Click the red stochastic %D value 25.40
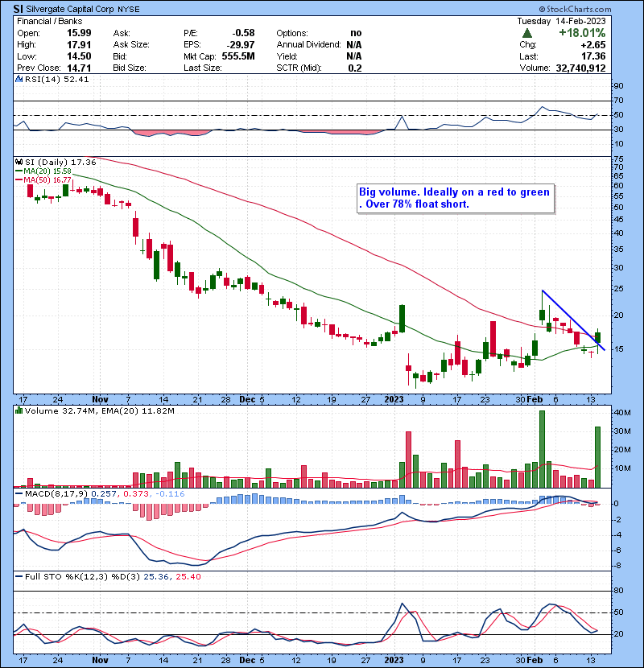 click(188, 577)
